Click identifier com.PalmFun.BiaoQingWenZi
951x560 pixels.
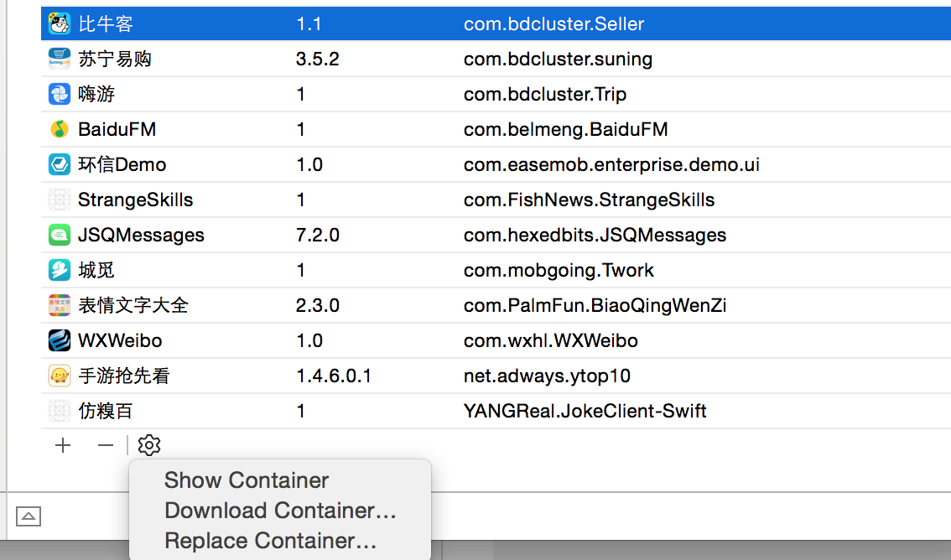pos(595,305)
